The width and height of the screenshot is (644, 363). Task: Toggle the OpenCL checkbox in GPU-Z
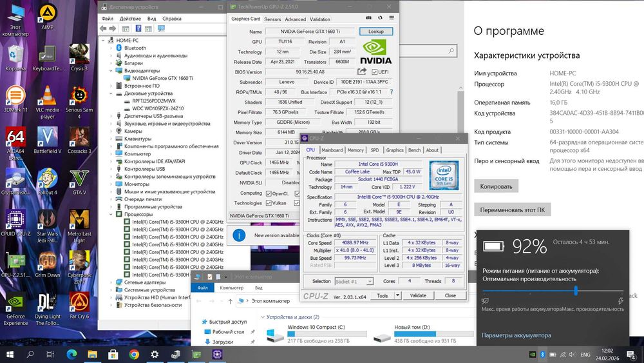(269, 193)
